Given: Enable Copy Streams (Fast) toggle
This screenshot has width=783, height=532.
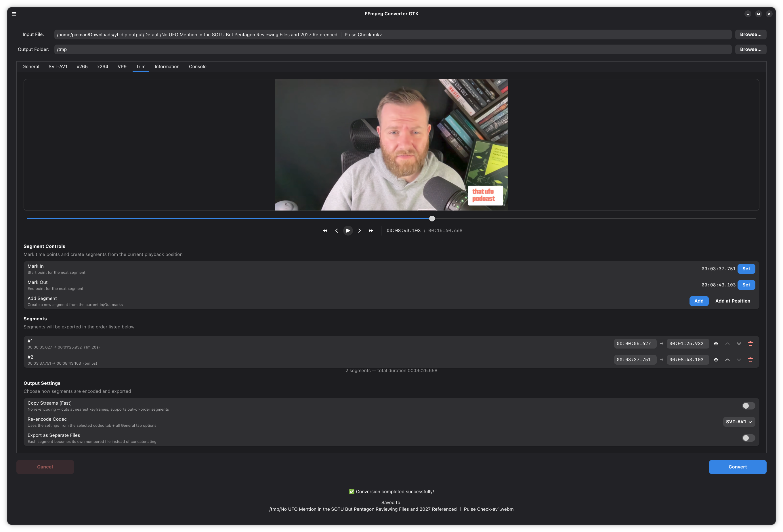Looking at the screenshot, I should 748,406.
